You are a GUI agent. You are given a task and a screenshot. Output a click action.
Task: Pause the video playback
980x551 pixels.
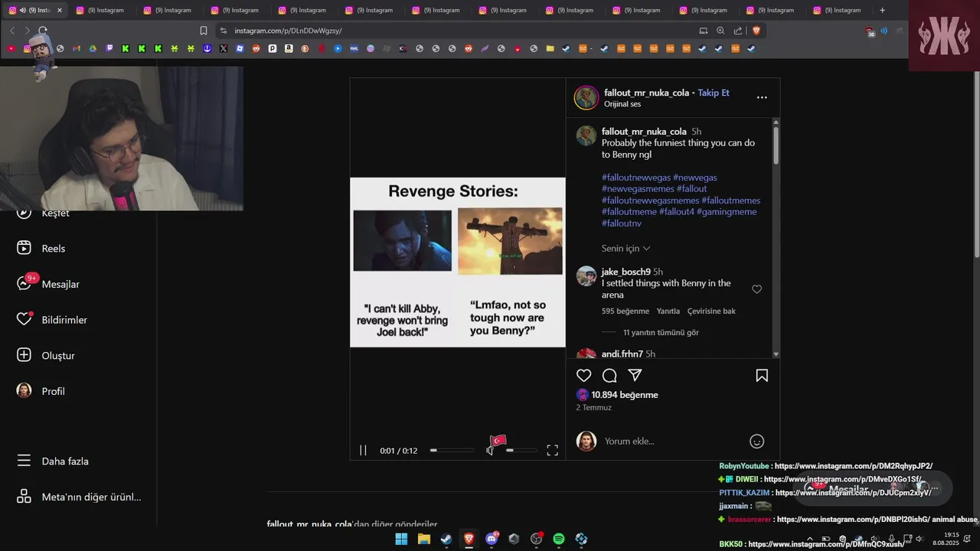tap(363, 451)
